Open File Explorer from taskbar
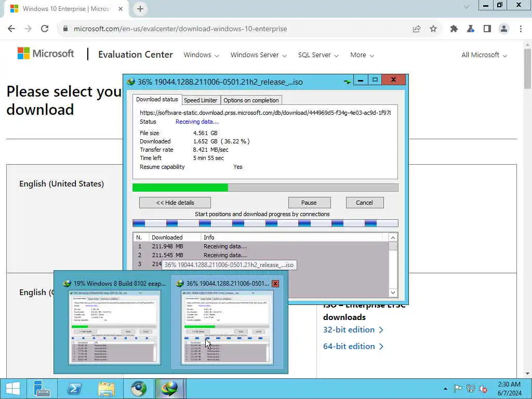 click(106, 389)
